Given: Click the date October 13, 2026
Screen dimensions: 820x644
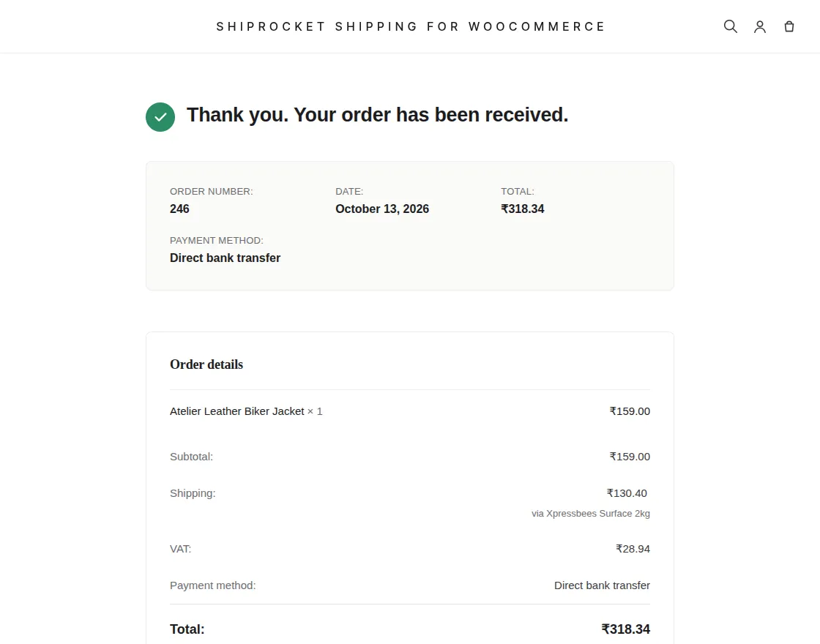Looking at the screenshot, I should click(381, 209).
